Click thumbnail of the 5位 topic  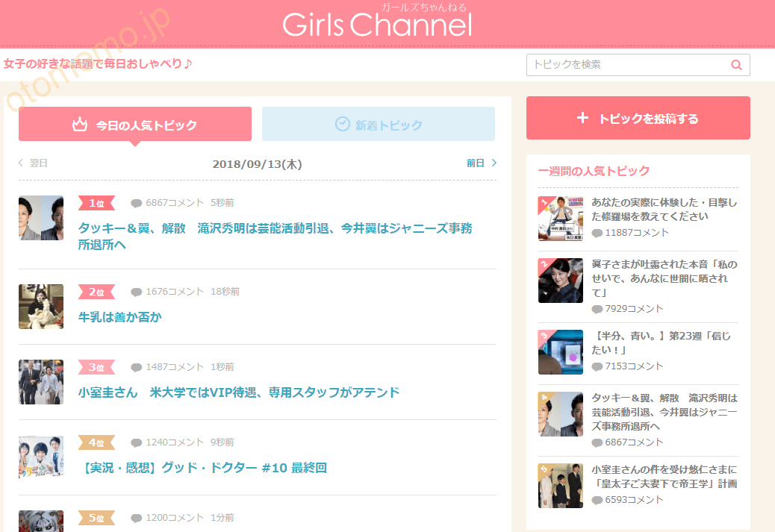coord(41,521)
